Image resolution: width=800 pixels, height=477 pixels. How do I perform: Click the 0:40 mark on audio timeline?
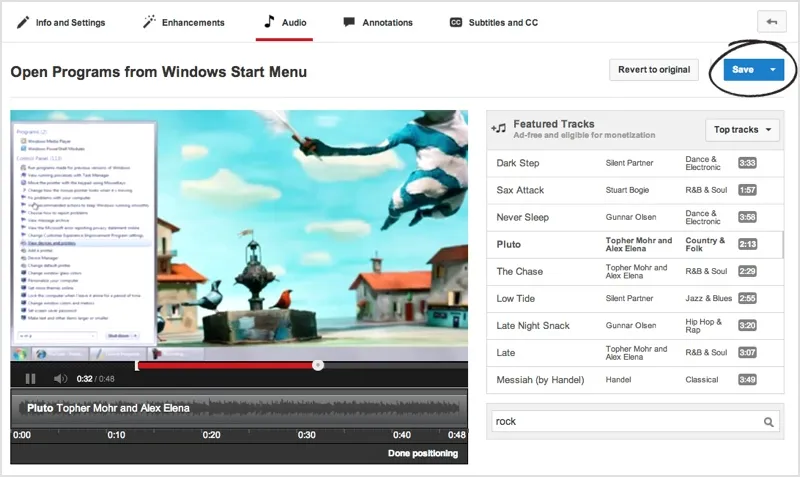pos(402,435)
